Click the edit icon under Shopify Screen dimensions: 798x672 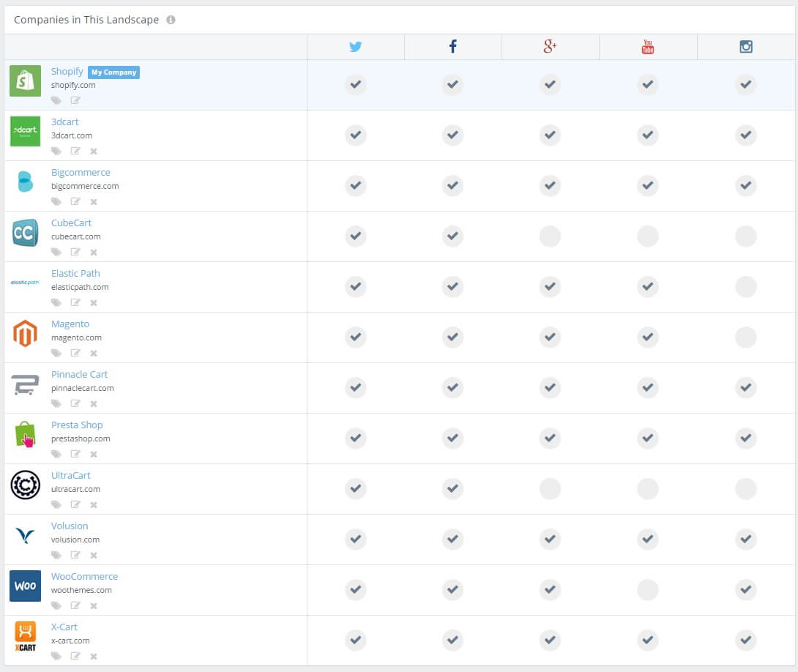tap(75, 100)
